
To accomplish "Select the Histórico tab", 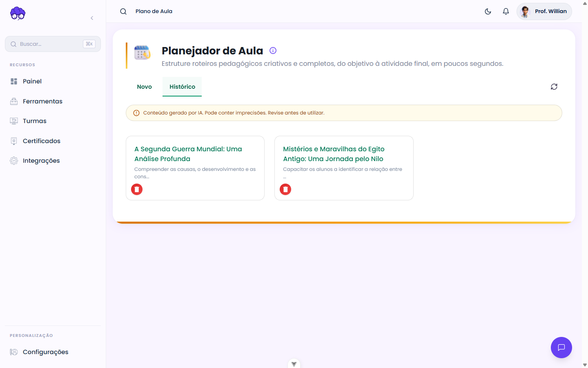I will pos(182,87).
